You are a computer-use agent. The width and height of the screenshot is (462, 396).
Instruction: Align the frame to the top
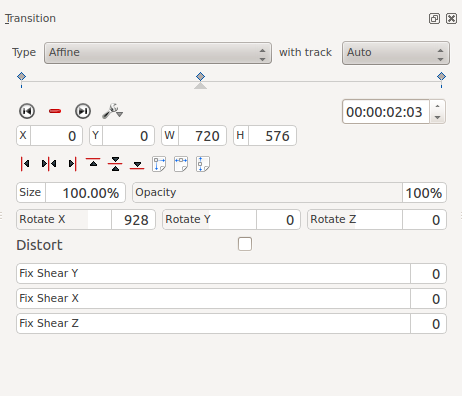93,163
